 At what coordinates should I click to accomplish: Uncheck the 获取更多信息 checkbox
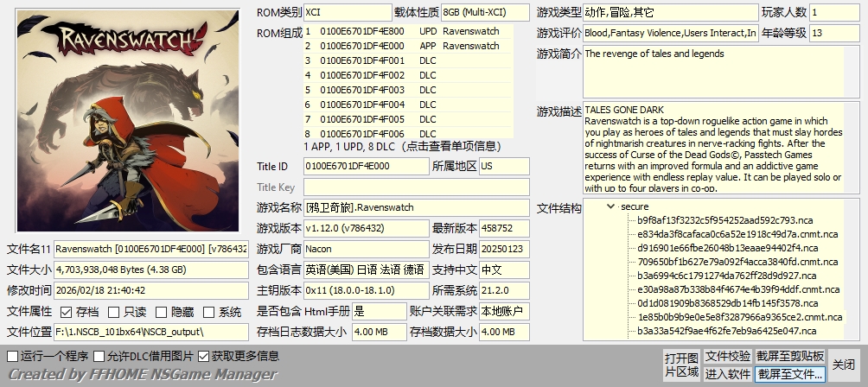point(203,356)
